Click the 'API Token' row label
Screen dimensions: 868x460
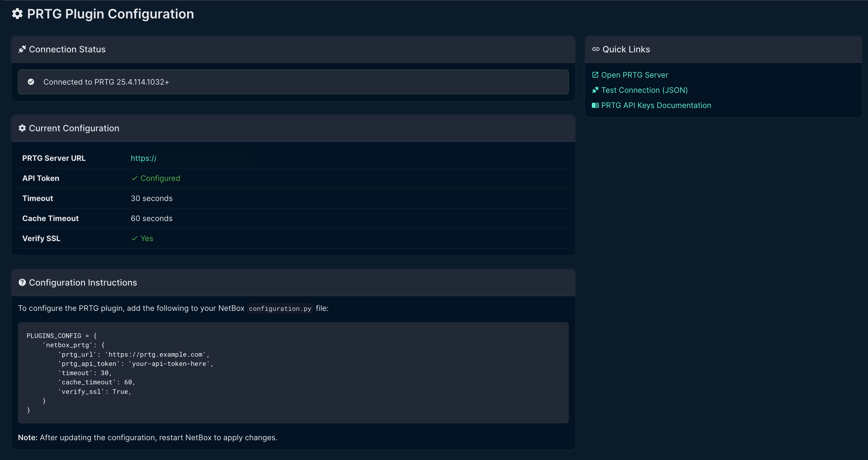(x=41, y=178)
